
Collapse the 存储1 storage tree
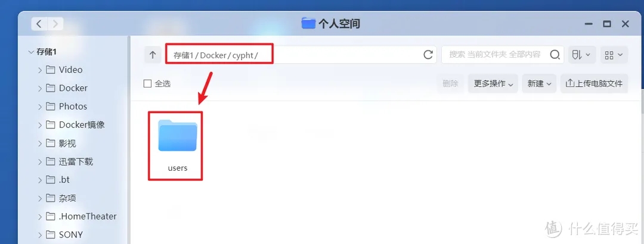[31, 52]
